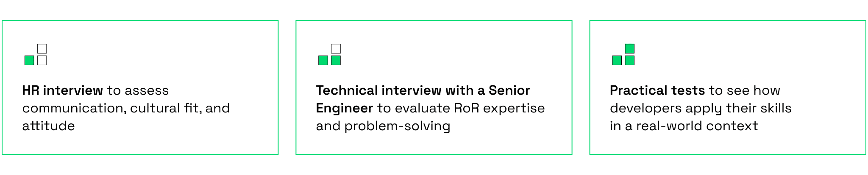Click the top green square in Practical tests icon
The image size is (868, 175).
(629, 49)
